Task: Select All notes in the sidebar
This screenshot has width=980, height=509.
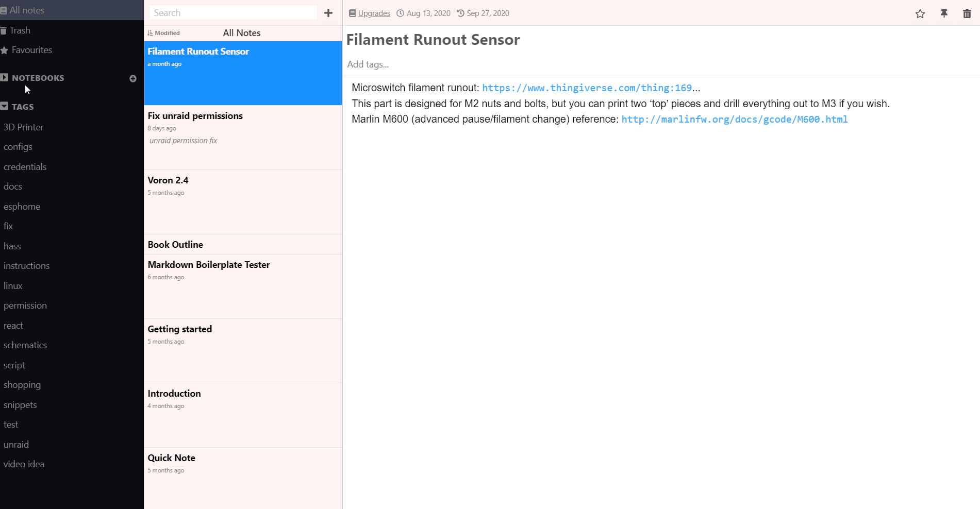Action: point(27,10)
